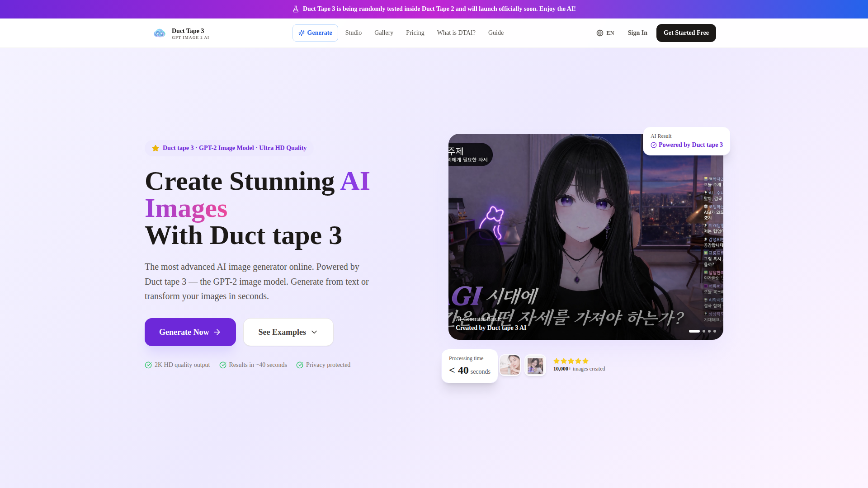868x488 pixels.
Task: Open the What is DTAI? page
Action: click(456, 33)
